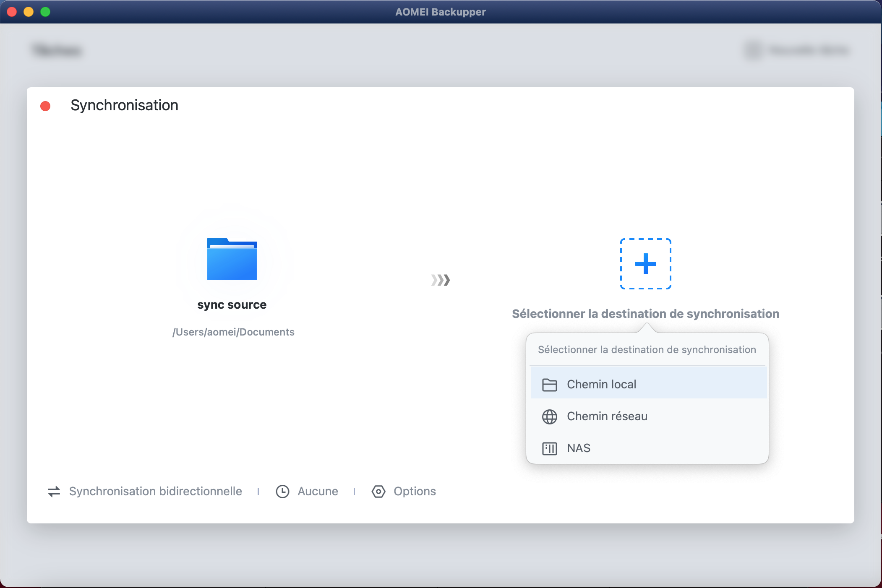Viewport: 882px width, 588px height.
Task: Open Synchronisation bidirectionnelle mode selector
Action: pyautogui.click(x=155, y=491)
